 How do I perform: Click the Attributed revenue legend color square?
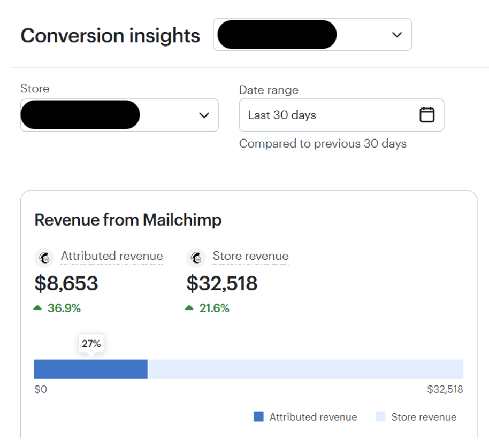258,417
